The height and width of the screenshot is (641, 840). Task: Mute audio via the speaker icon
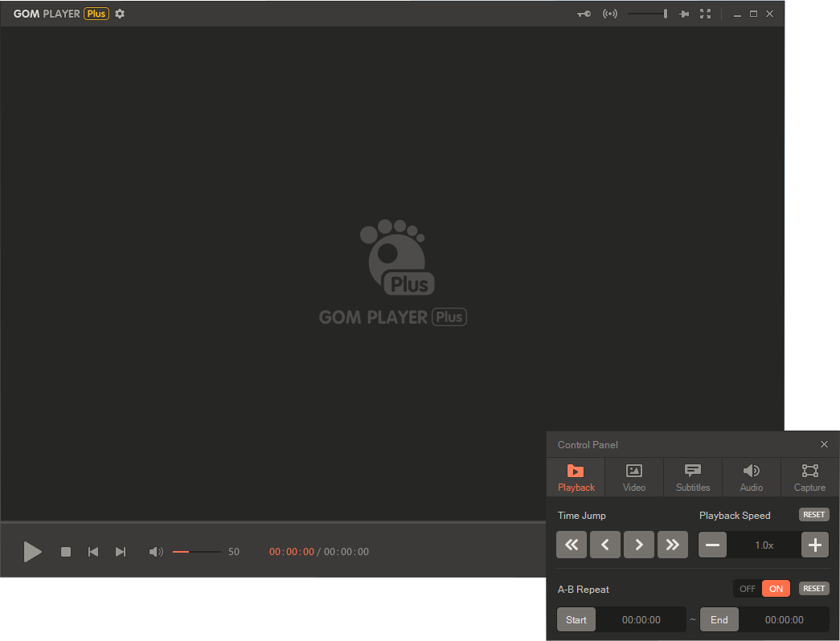156,552
